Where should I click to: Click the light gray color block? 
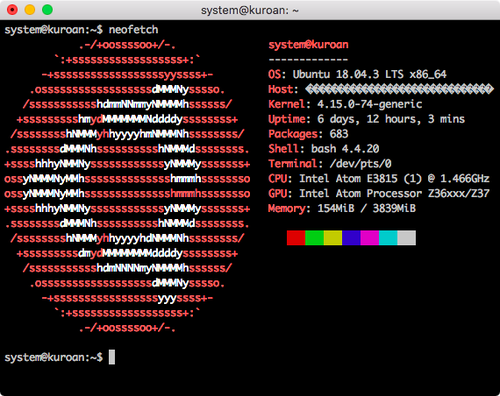click(x=407, y=238)
